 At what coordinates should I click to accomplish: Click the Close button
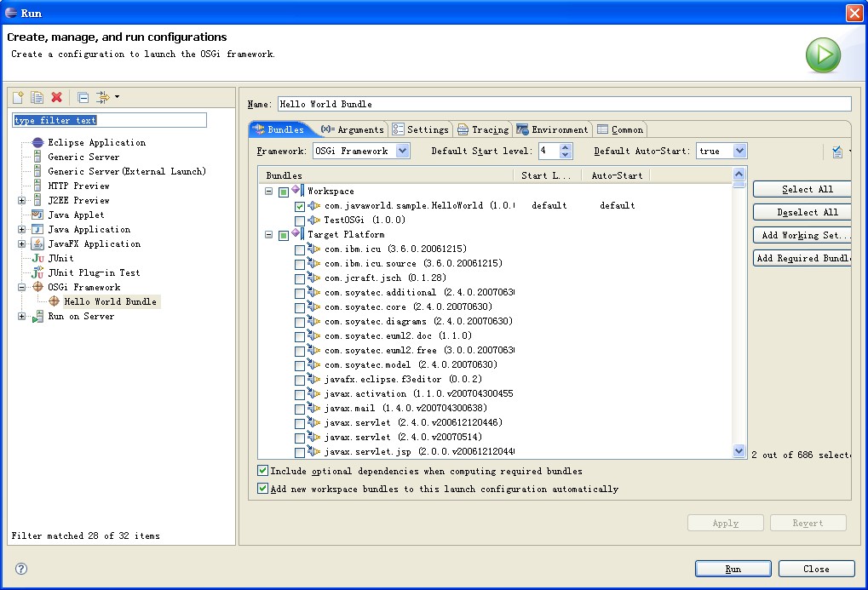coord(817,569)
